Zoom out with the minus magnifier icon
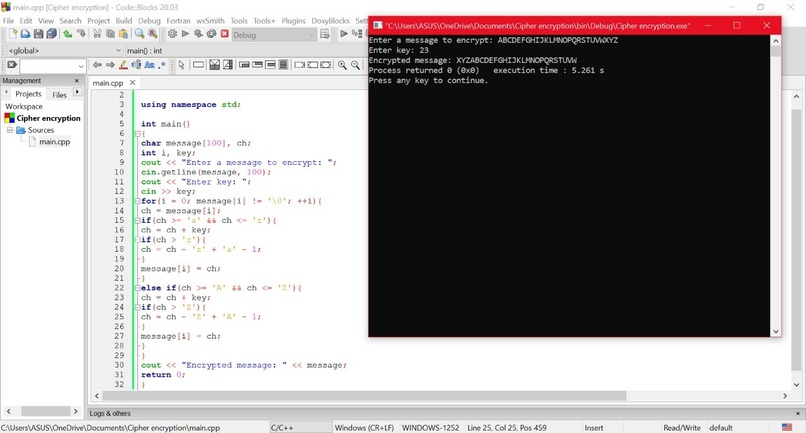This screenshot has height=433, width=806. pyautogui.click(x=355, y=65)
